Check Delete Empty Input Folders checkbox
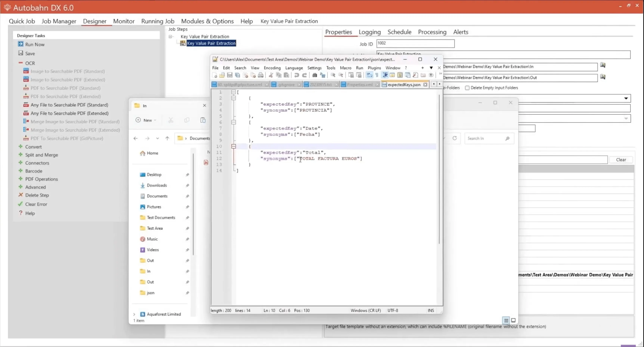Screen dimensions: 644x347 (x=467, y=88)
